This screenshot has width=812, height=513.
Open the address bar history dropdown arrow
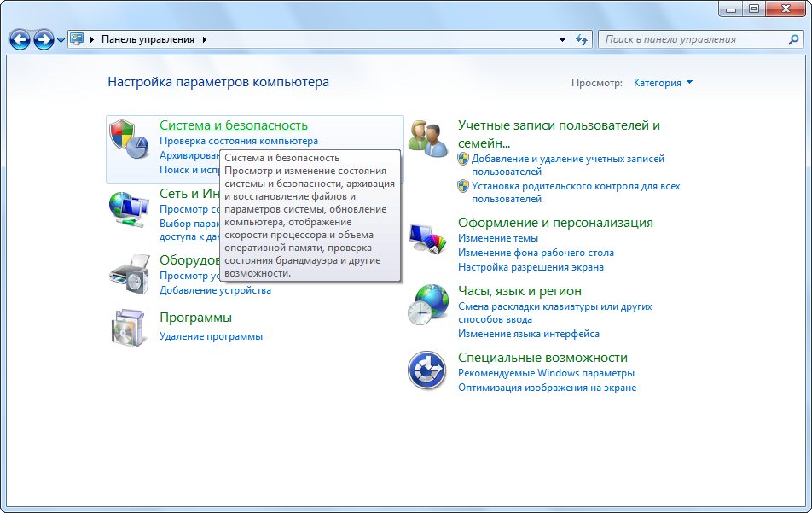562,39
